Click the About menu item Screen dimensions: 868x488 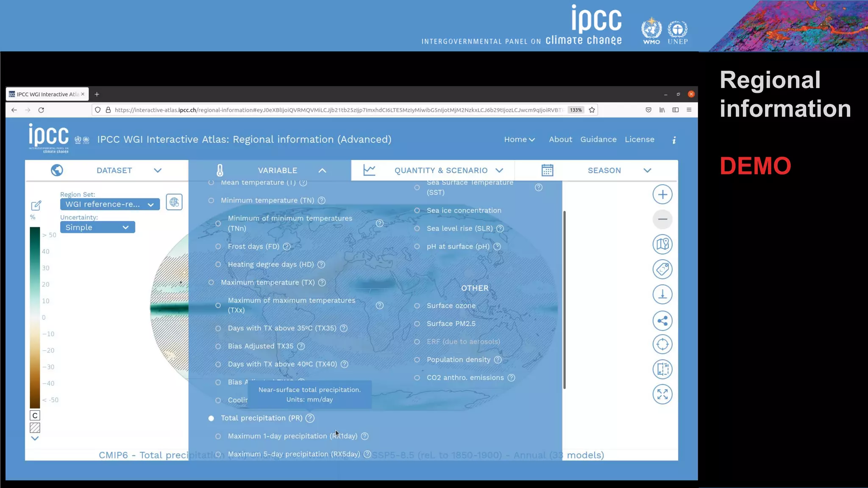(560, 139)
